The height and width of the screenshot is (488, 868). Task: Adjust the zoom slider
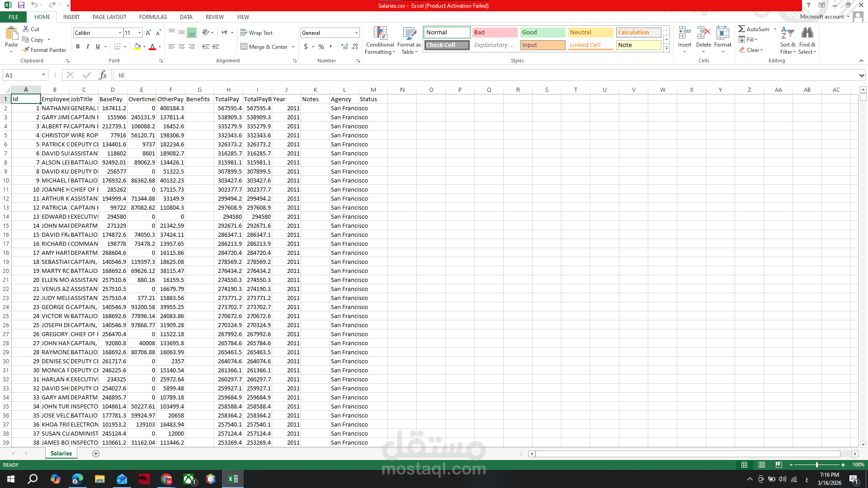click(x=818, y=465)
